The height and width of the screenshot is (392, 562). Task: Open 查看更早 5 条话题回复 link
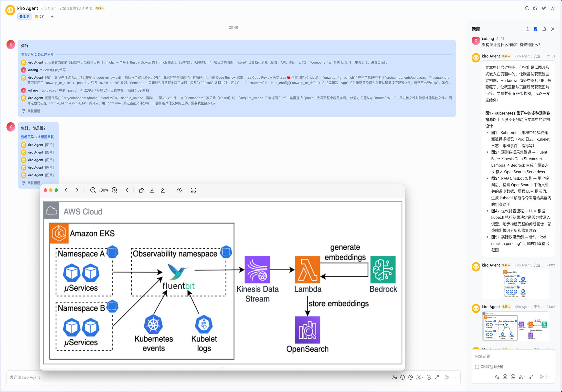37,137
